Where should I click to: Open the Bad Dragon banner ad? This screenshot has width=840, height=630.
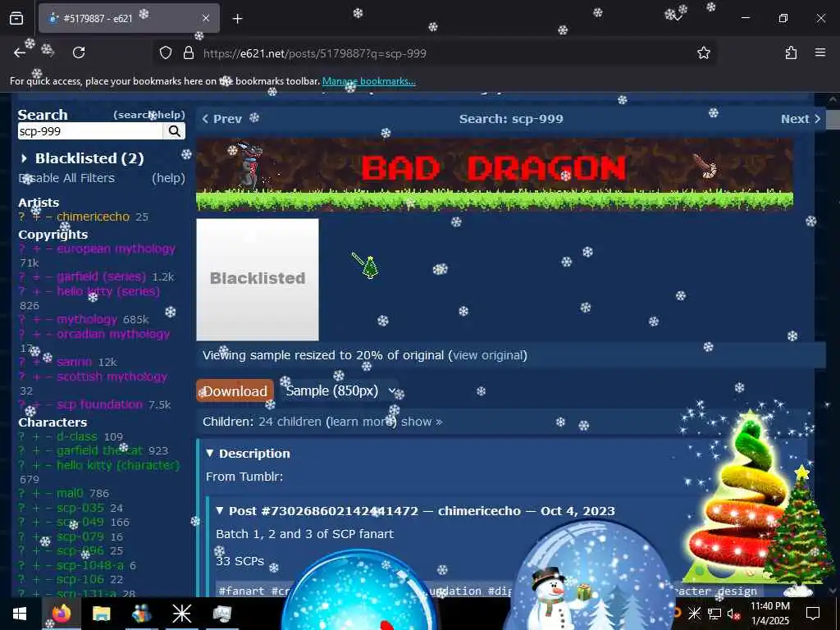coord(495,174)
